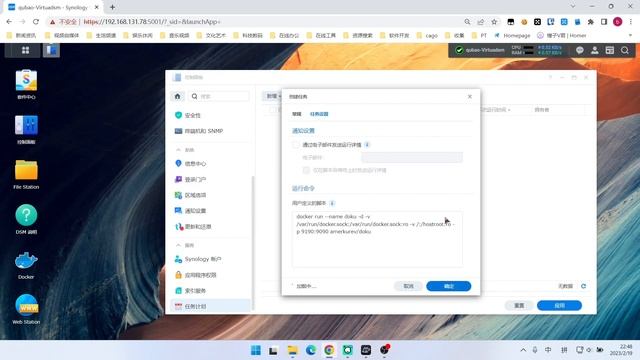This screenshot has width=640, height=360.
Task: Click the blue Apply button in Control Panel
Action: point(559,305)
